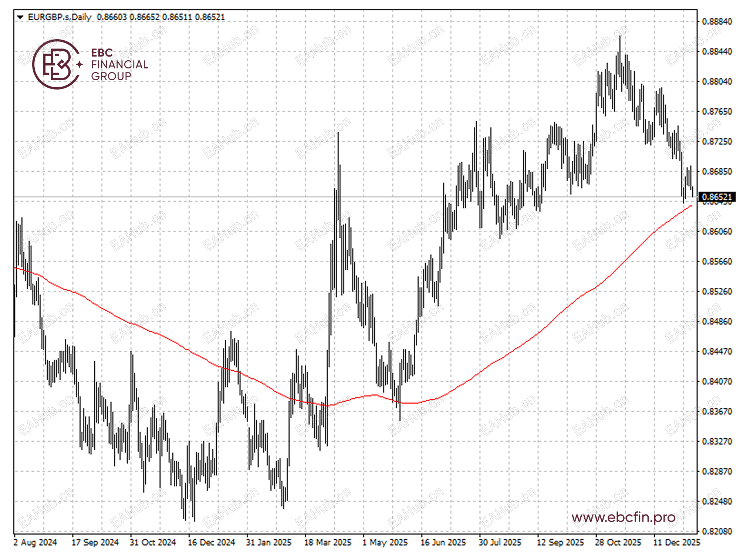Select the 28 Oct 2025 date marker
The image size is (750, 560).
point(618,543)
